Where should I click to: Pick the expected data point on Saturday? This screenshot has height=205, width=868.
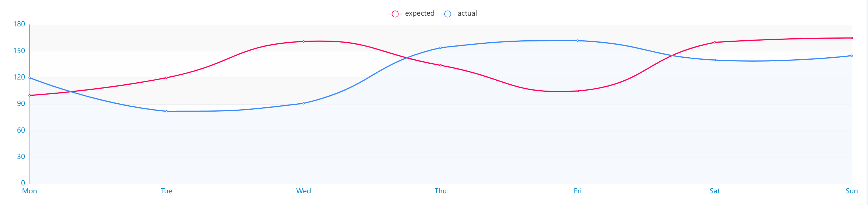[x=715, y=43]
